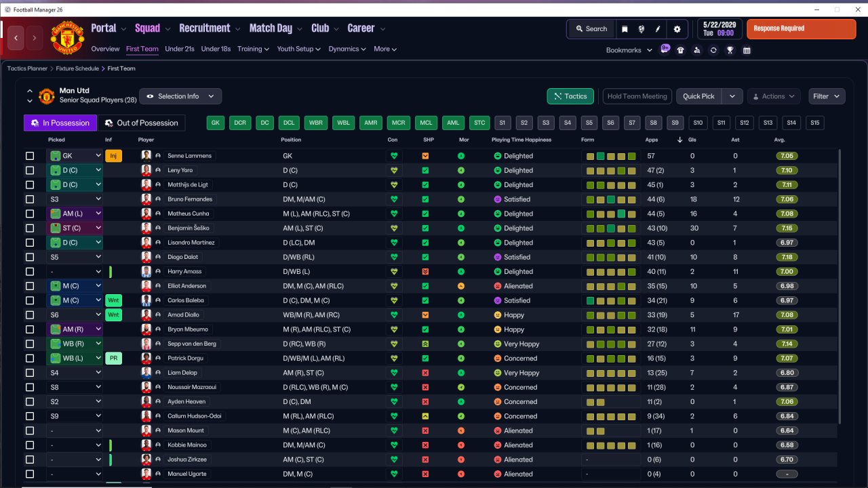Switch to the Out of Possession tab
Image resolution: width=868 pixels, height=488 pixels.
[142, 123]
